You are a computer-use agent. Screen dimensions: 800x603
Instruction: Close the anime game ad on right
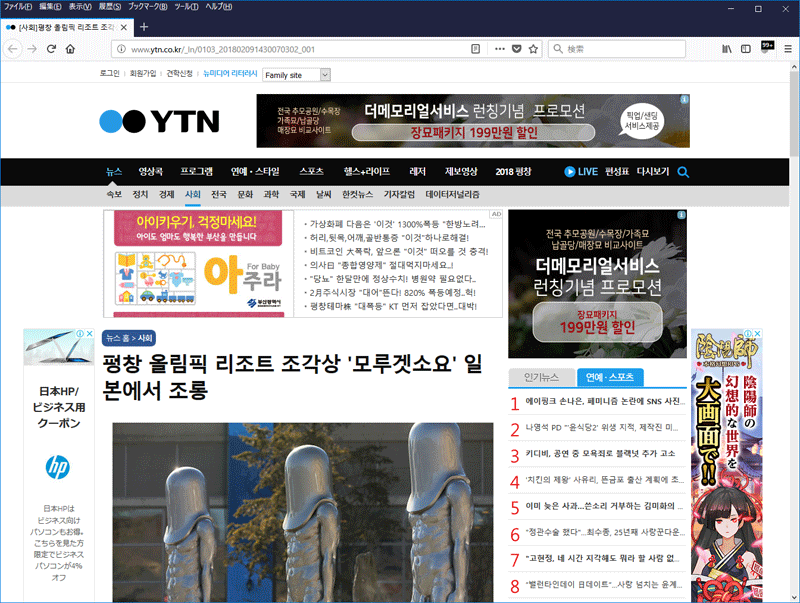(758, 334)
